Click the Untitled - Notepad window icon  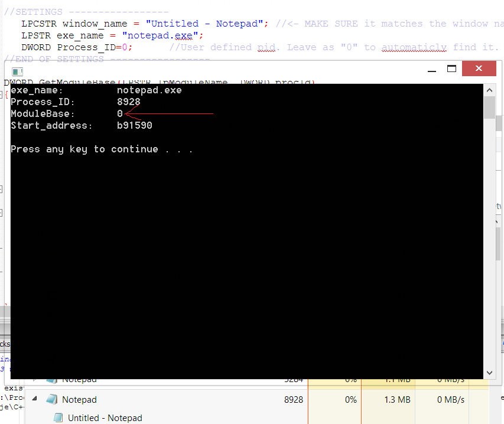59,418
